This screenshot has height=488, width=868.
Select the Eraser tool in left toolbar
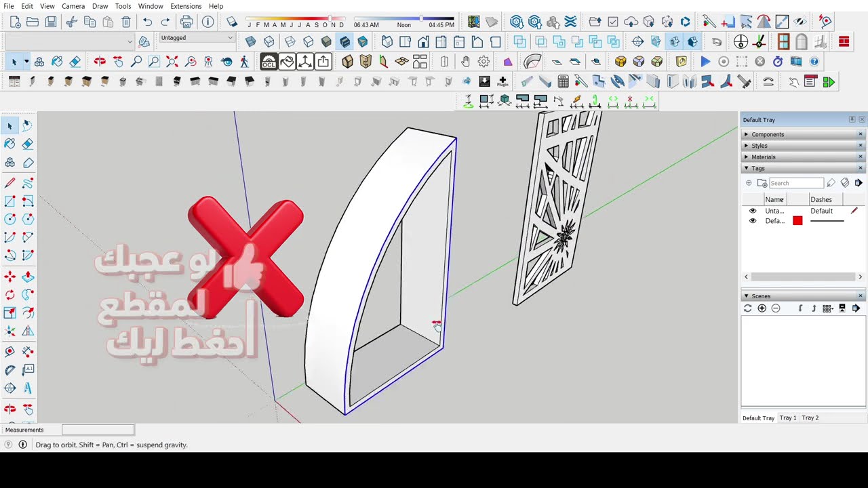point(28,144)
